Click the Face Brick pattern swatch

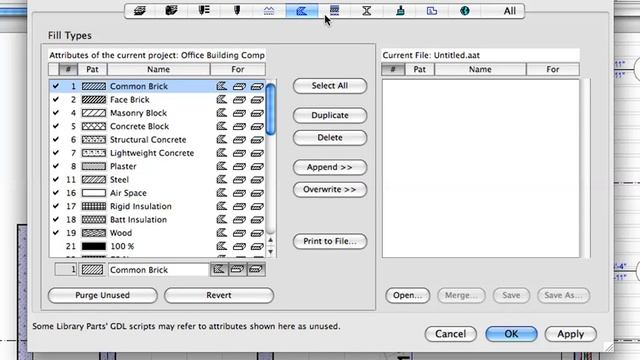click(93, 100)
